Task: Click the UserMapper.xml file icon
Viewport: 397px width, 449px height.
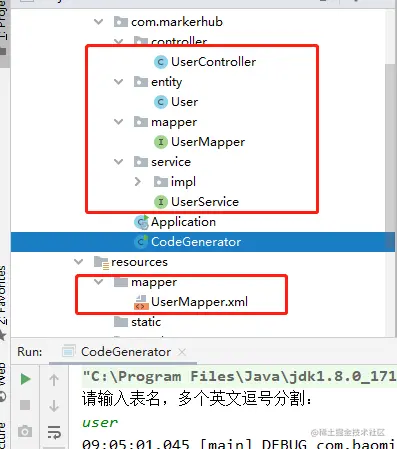Action: (x=141, y=302)
